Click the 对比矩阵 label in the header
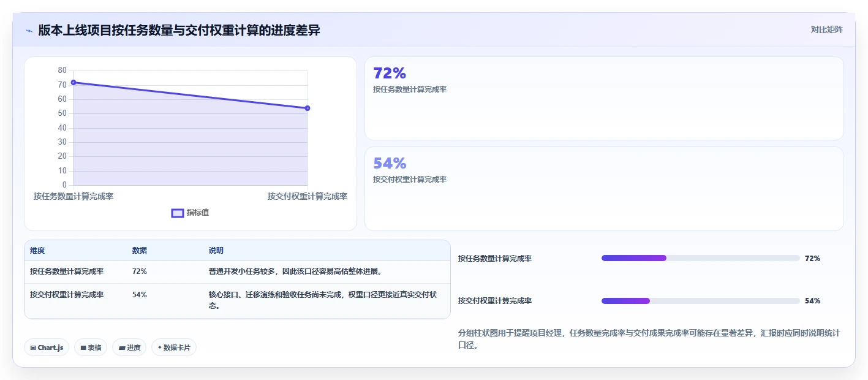The height and width of the screenshot is (380, 868). [826, 29]
